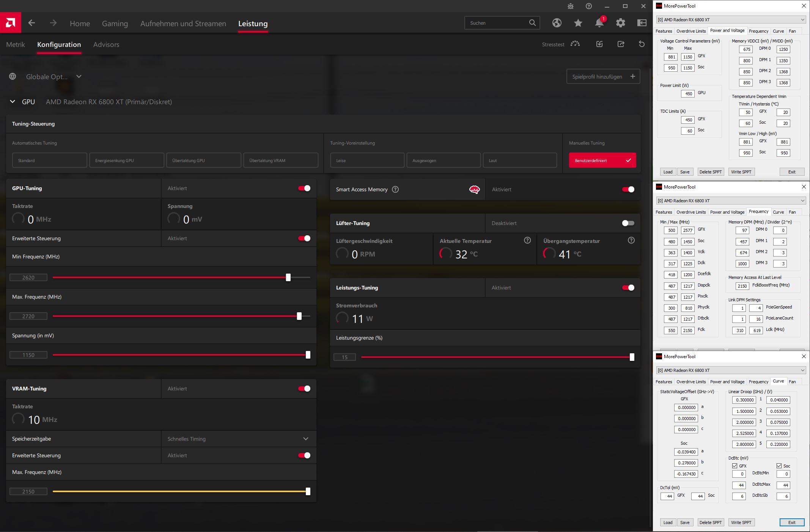810x532 pixels.
Task: Select Benutzerdefiniert manual tuning
Action: click(x=602, y=161)
